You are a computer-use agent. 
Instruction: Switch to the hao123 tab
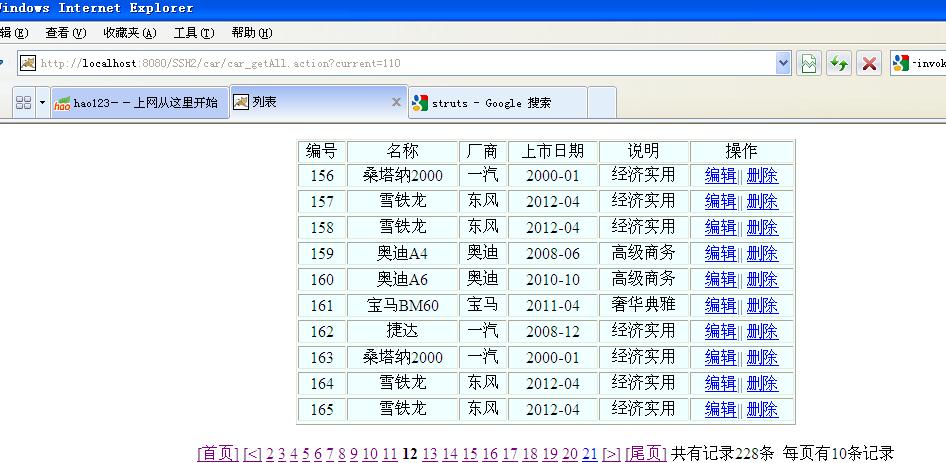[x=139, y=103]
